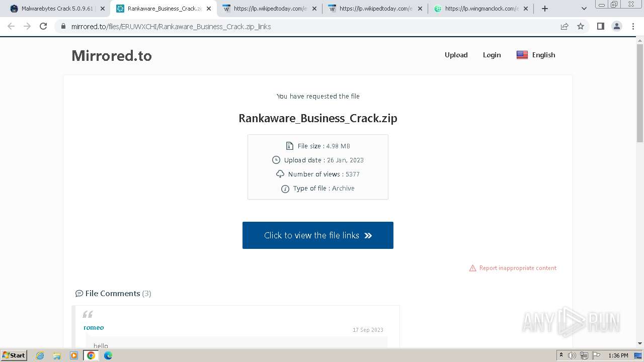Image resolution: width=644 pixels, height=362 pixels.
Task: Open Action Center flag icon
Action: (596, 355)
